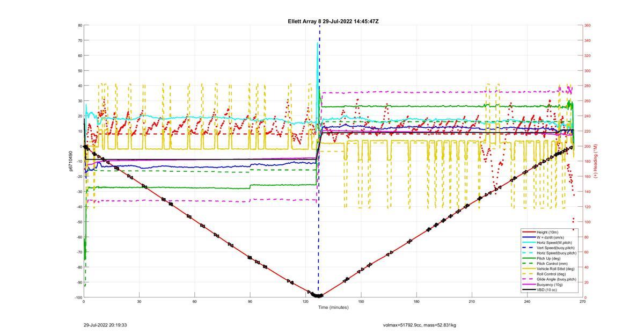Click x-axis tick label '270'

[583, 302]
